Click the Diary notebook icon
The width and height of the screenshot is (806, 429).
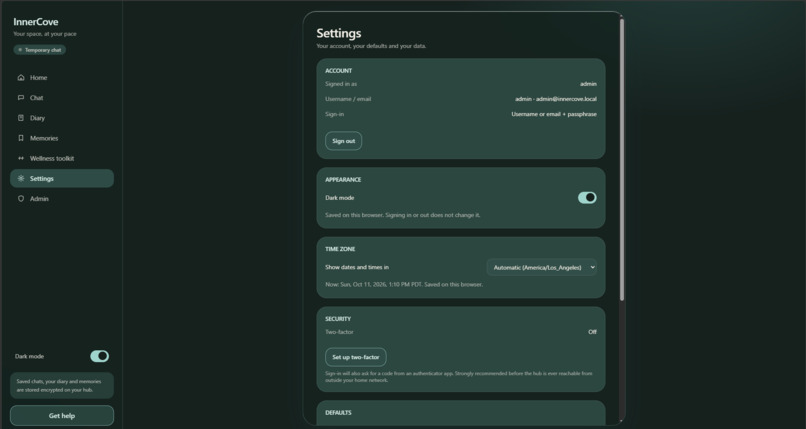21,118
